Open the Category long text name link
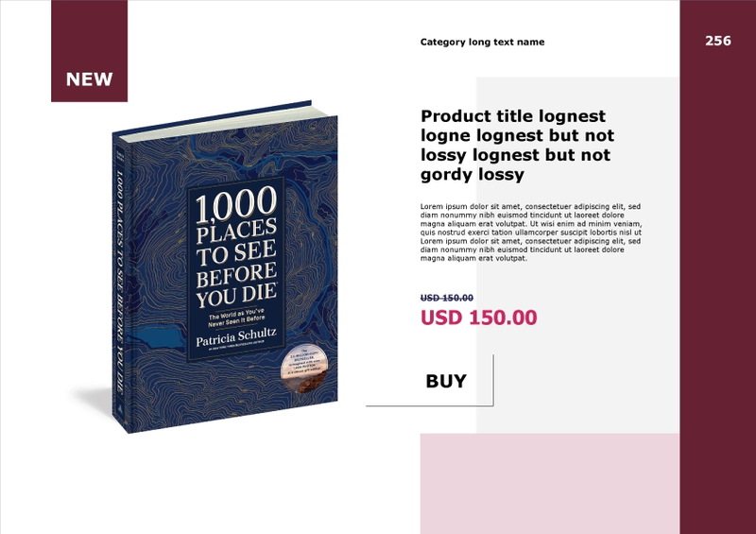This screenshot has height=534, width=756. click(x=482, y=42)
